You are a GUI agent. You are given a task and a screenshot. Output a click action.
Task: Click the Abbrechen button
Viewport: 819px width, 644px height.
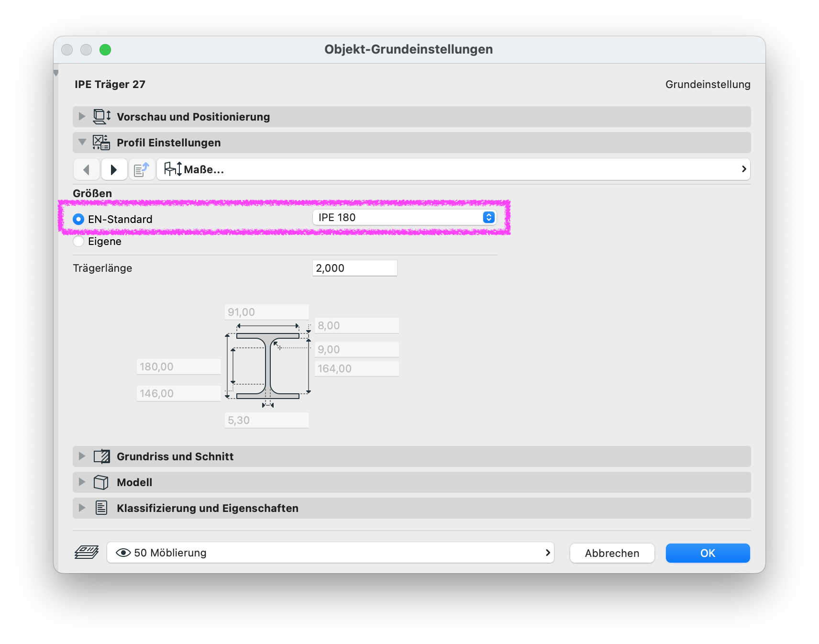(x=612, y=553)
